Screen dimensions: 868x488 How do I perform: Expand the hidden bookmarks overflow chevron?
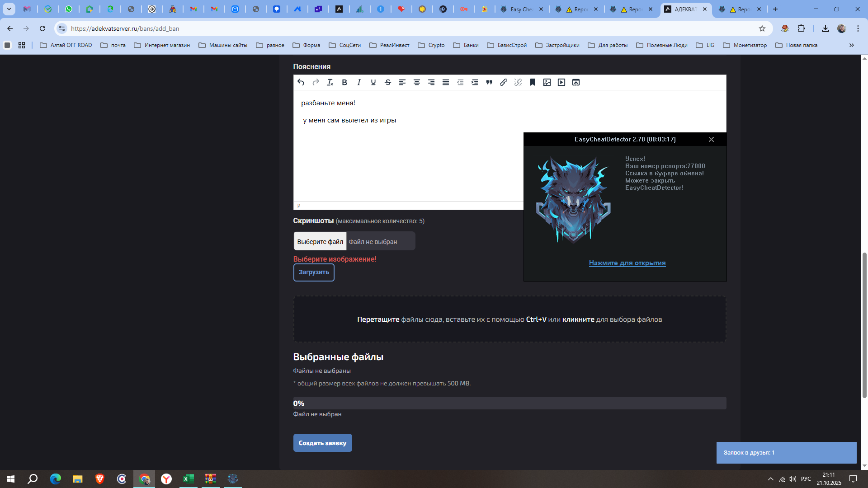852,45
